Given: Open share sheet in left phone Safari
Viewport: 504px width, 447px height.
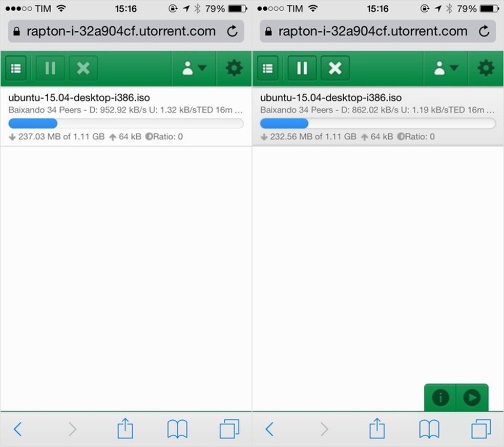Looking at the screenshot, I should coord(125,429).
